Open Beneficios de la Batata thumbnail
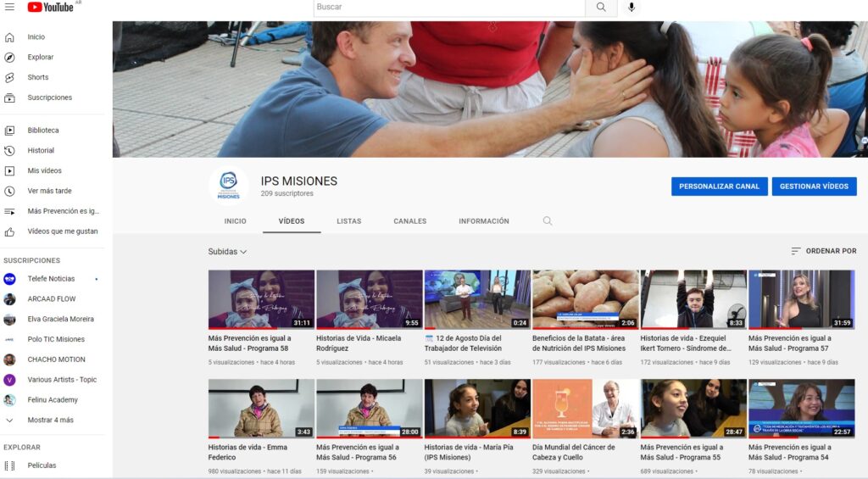This screenshot has height=479, width=868. point(586,299)
